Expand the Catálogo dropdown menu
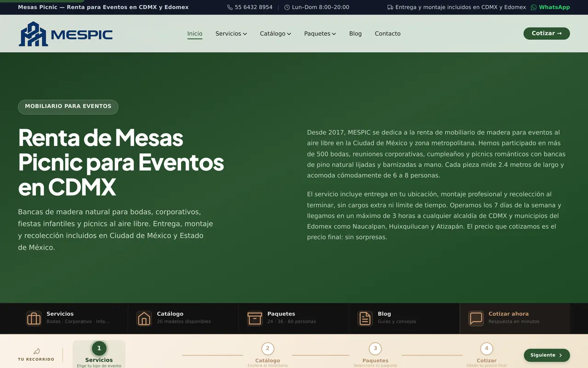The image size is (588, 368). [x=276, y=34]
